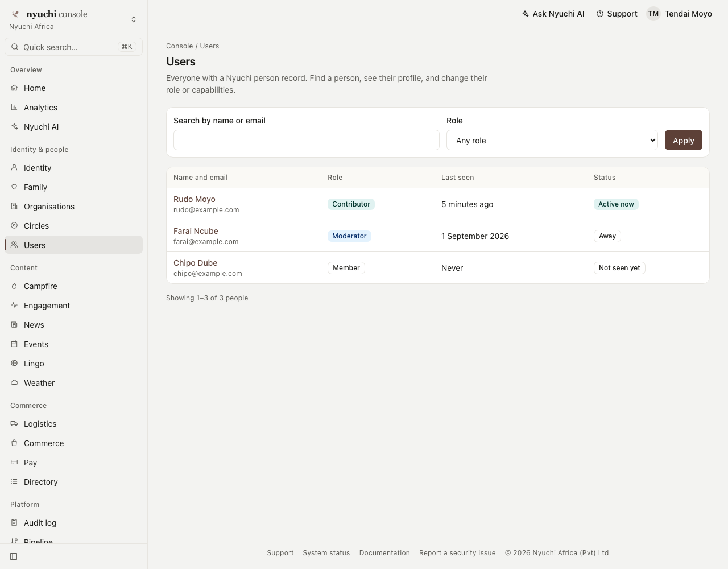This screenshot has height=569, width=728.
Task: Open Tendai Moyo account menu
Action: (x=679, y=14)
